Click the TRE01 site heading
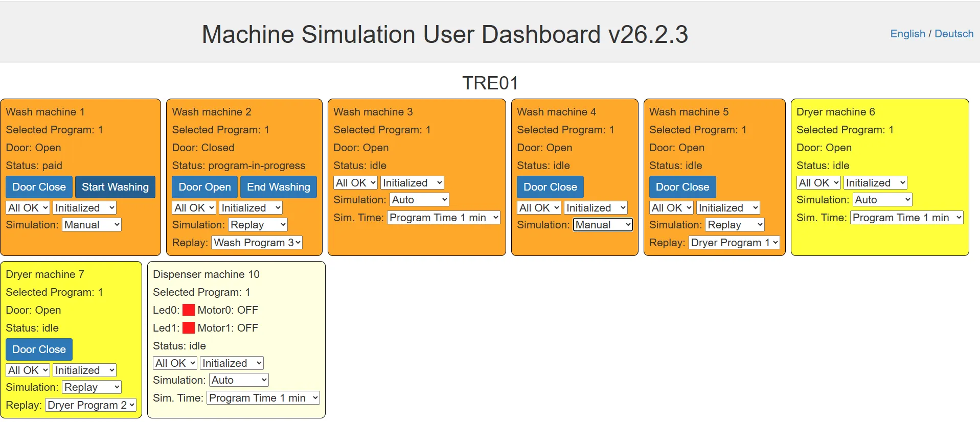Image resolution: width=980 pixels, height=422 pixels. click(x=490, y=83)
